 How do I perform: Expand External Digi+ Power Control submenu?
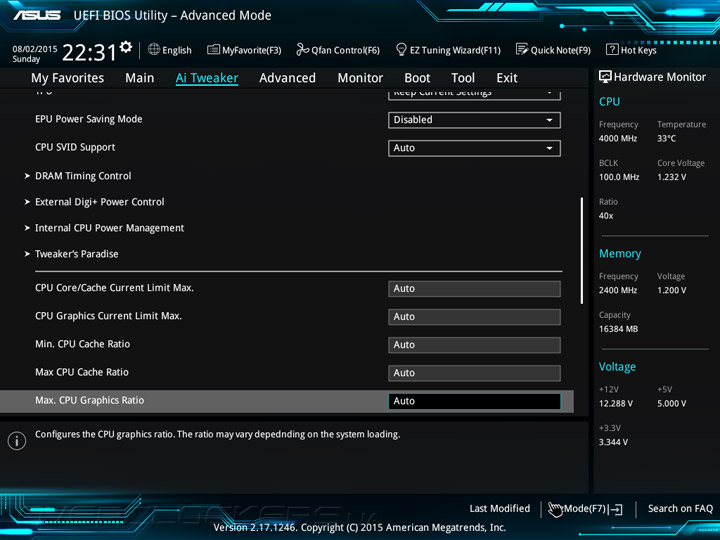point(99,202)
